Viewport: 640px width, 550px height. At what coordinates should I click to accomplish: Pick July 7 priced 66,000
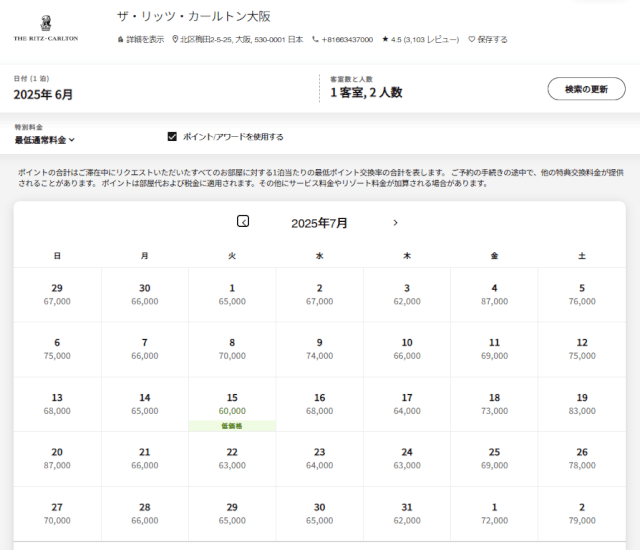click(x=145, y=349)
